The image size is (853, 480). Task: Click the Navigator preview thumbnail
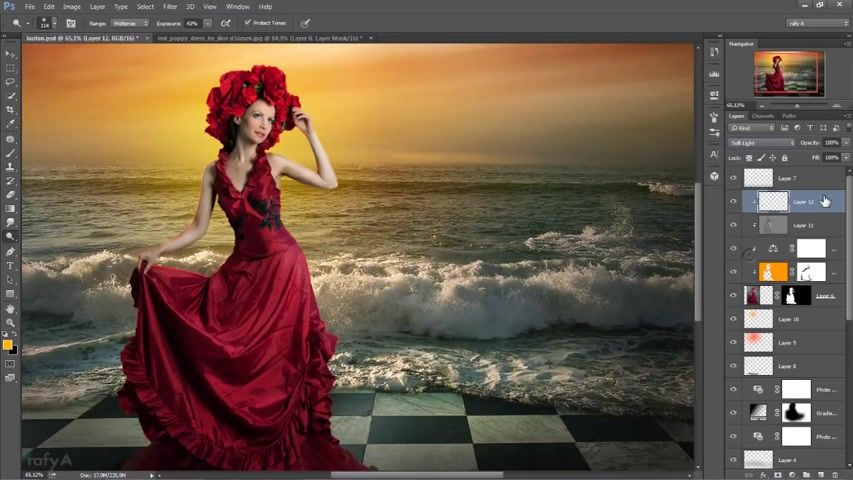click(x=788, y=72)
